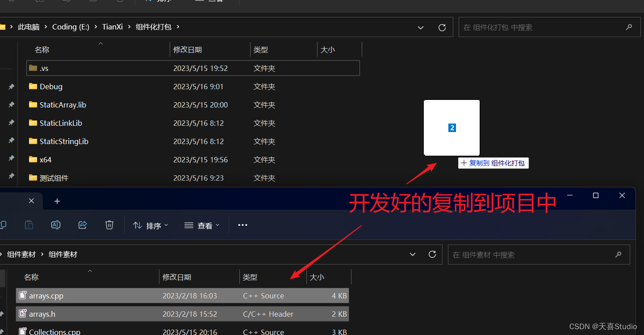
Task: Go to Coding (E:) in the breadcrumb
Action: coord(71,27)
